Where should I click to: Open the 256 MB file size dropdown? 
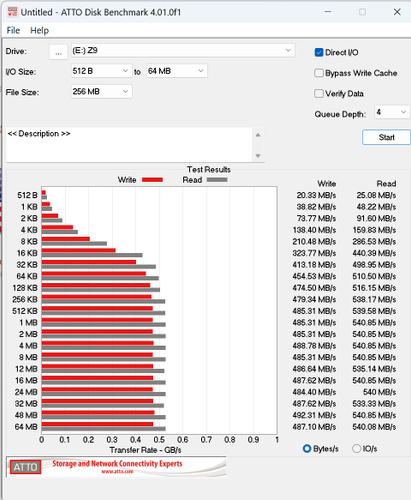pyautogui.click(x=101, y=91)
